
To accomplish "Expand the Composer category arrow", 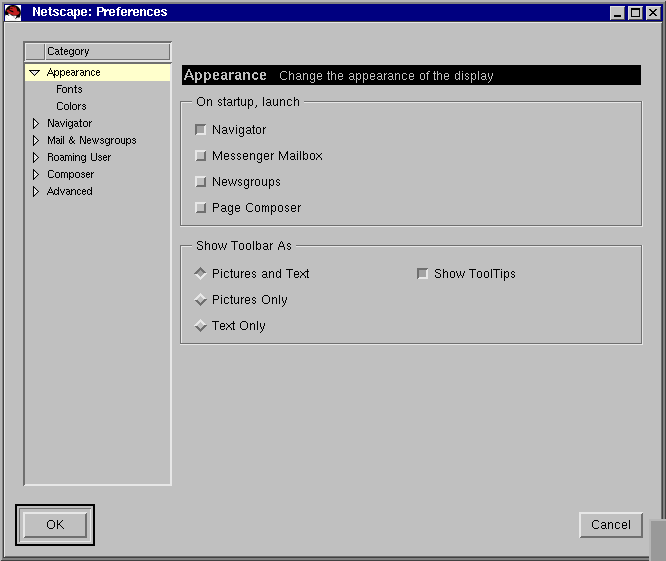I will [36, 175].
